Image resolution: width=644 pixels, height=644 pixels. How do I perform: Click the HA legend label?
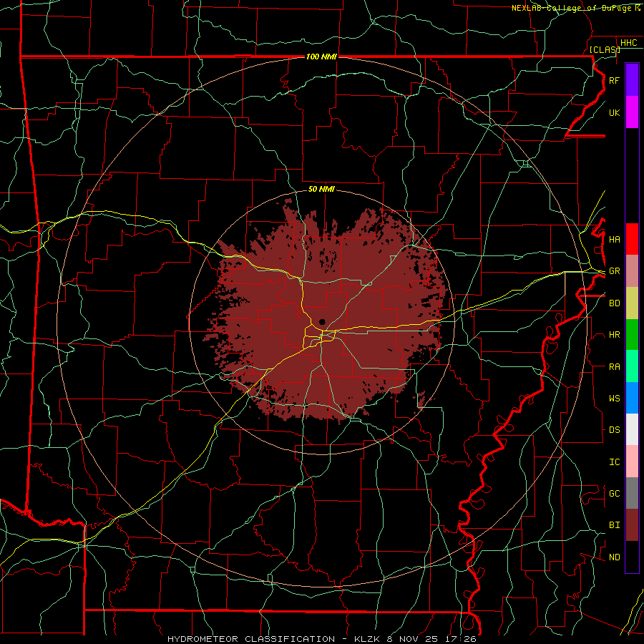pos(614,239)
